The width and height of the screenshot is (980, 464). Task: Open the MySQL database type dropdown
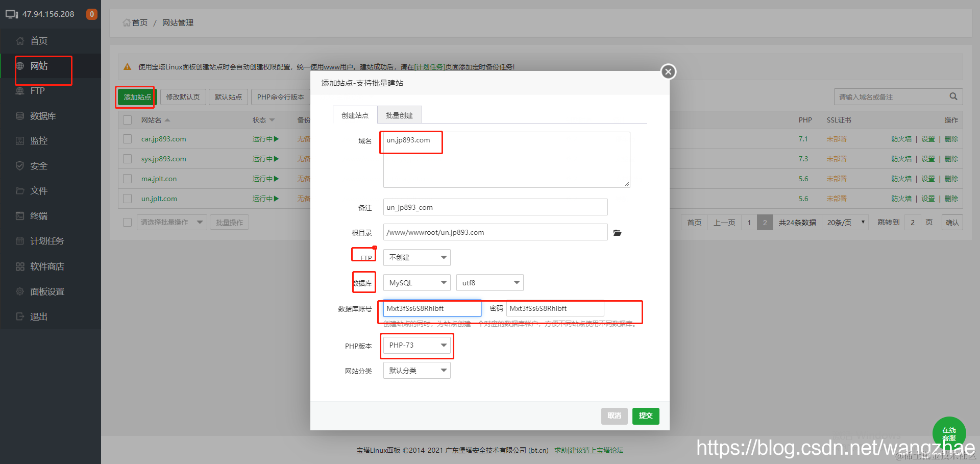(x=417, y=283)
